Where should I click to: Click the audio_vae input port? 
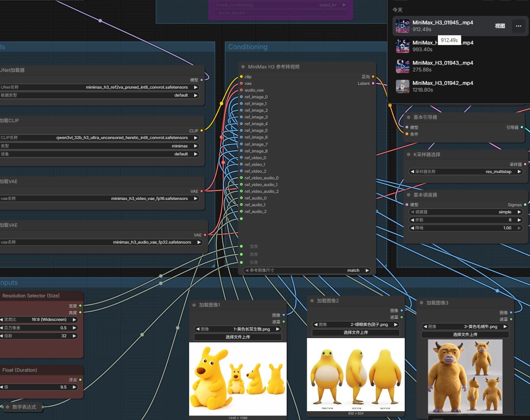(x=241, y=90)
